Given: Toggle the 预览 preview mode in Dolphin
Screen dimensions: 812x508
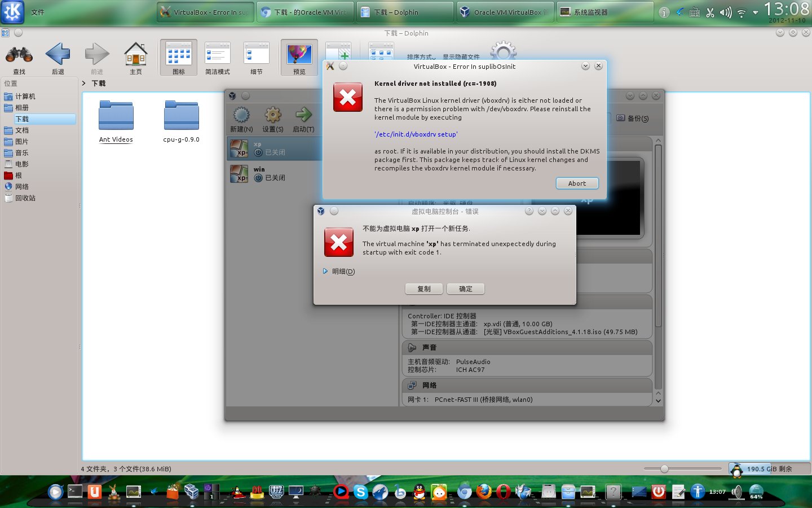Looking at the screenshot, I should pos(299,58).
